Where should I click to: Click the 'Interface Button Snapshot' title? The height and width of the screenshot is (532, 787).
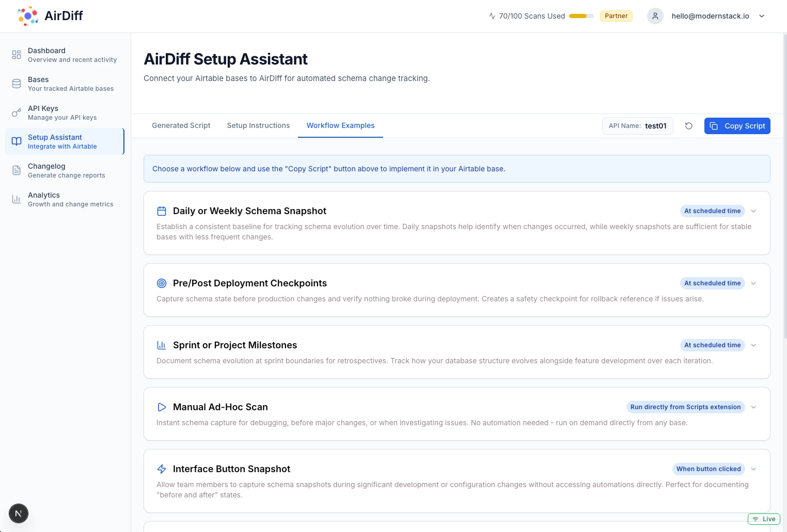pos(231,469)
